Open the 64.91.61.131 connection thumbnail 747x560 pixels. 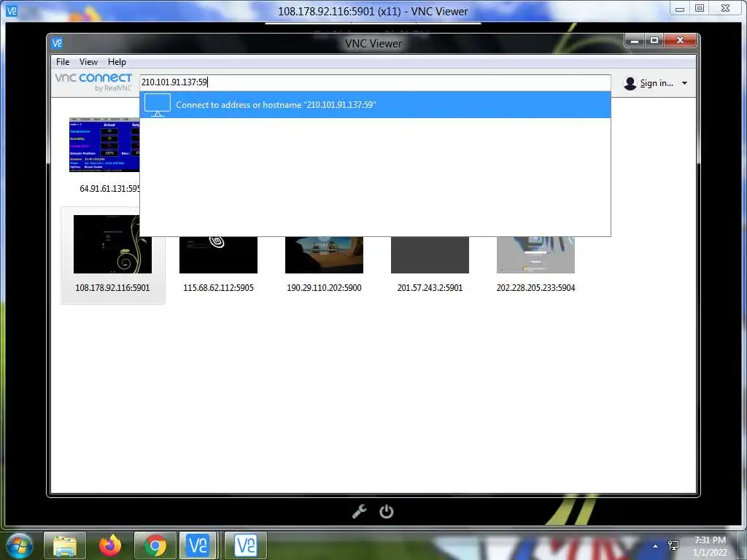(x=104, y=144)
